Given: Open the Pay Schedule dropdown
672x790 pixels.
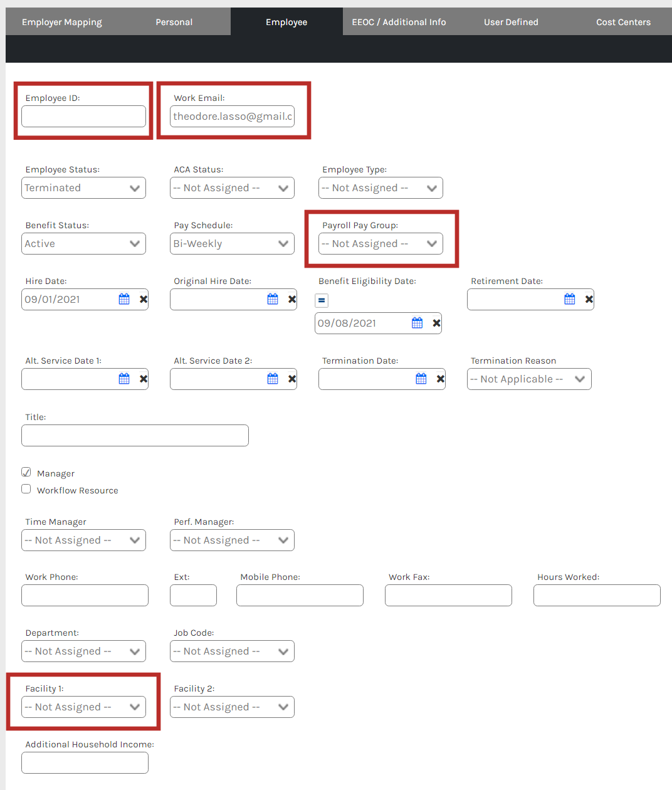Looking at the screenshot, I should (x=232, y=244).
